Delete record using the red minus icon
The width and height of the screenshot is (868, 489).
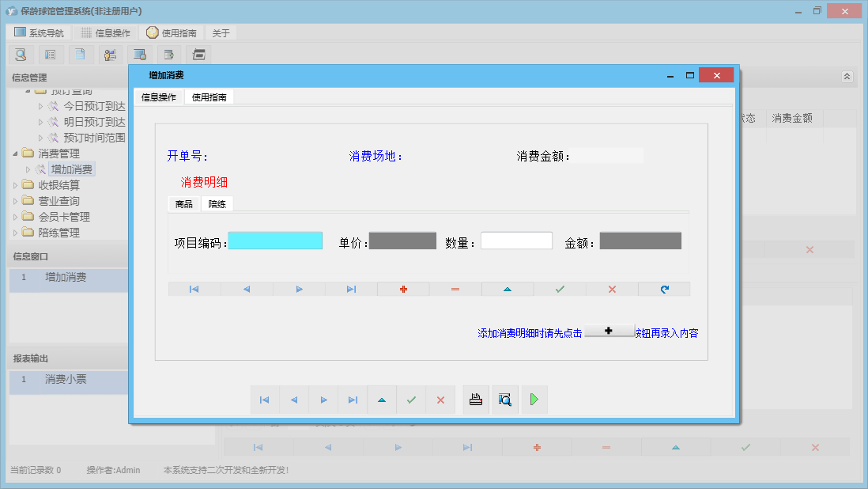tap(455, 289)
